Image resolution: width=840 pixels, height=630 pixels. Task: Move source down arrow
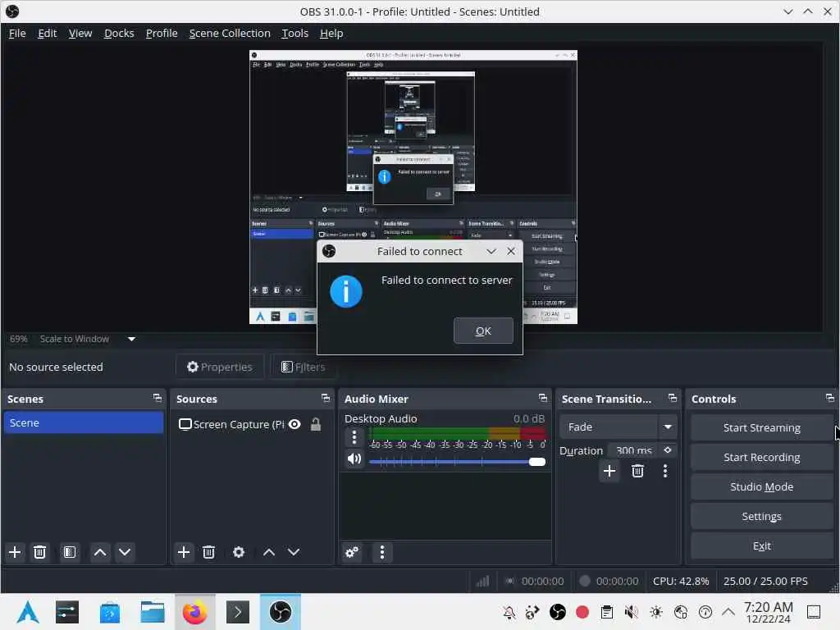click(294, 552)
